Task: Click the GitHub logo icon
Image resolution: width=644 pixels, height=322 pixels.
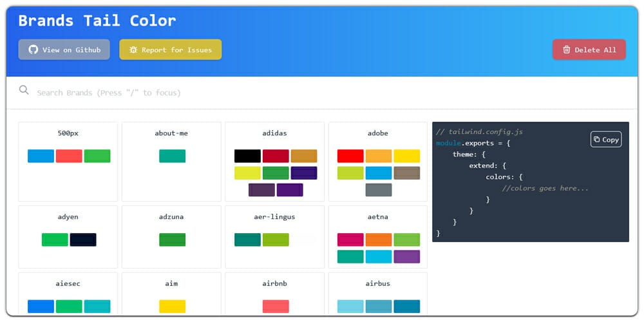Action: [x=33, y=50]
